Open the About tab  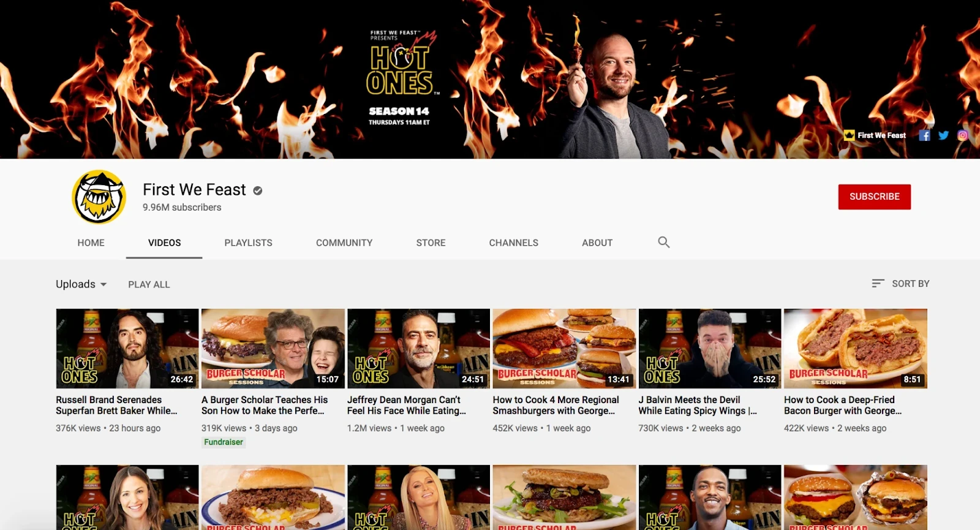597,243
